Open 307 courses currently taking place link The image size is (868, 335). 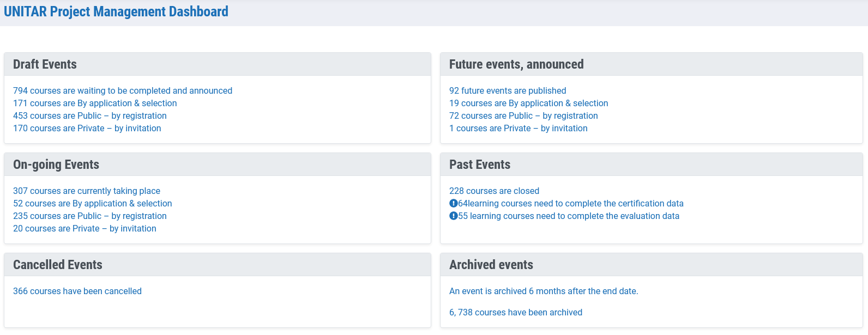click(x=87, y=191)
